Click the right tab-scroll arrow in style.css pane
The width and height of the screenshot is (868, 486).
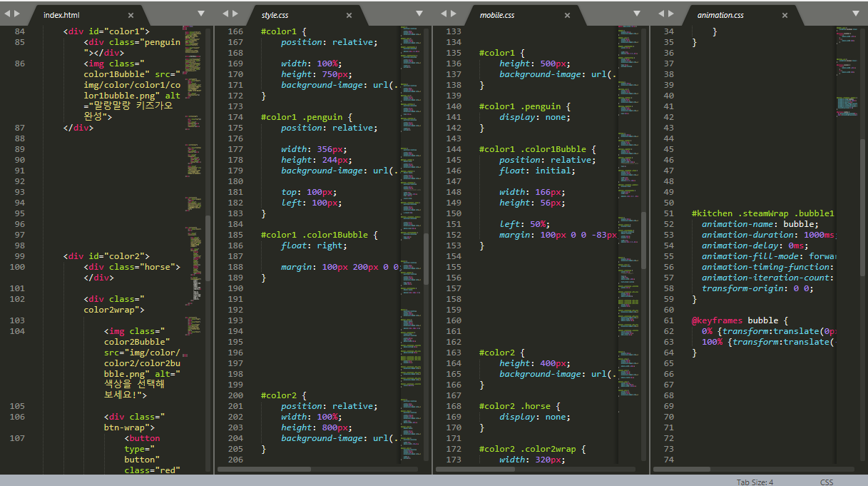tap(236, 14)
